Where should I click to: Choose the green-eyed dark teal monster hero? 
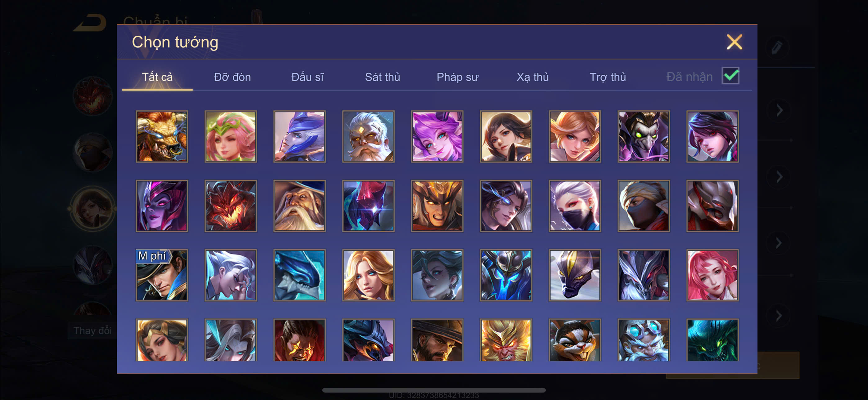click(x=712, y=340)
